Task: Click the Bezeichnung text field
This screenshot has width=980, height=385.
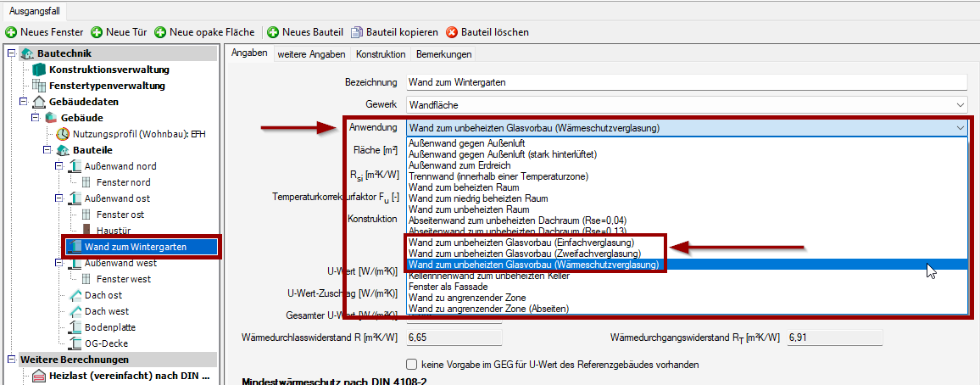Action: [685, 82]
